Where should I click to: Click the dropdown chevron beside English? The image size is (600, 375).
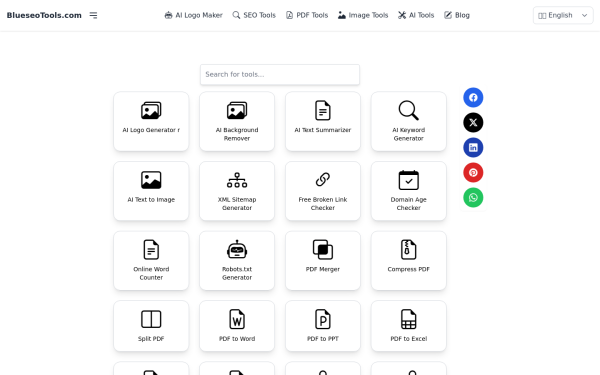[x=584, y=15]
